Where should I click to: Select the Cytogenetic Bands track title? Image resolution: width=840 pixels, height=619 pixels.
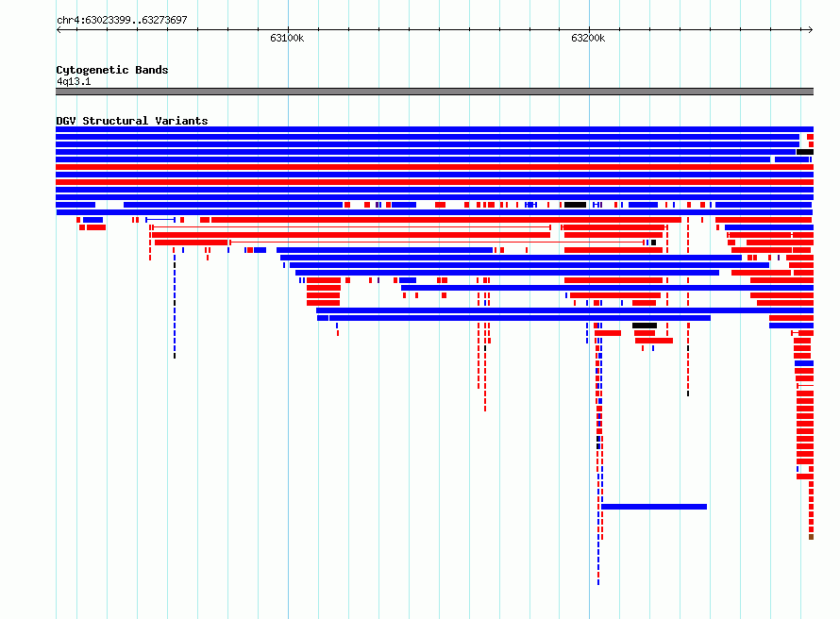click(x=112, y=70)
